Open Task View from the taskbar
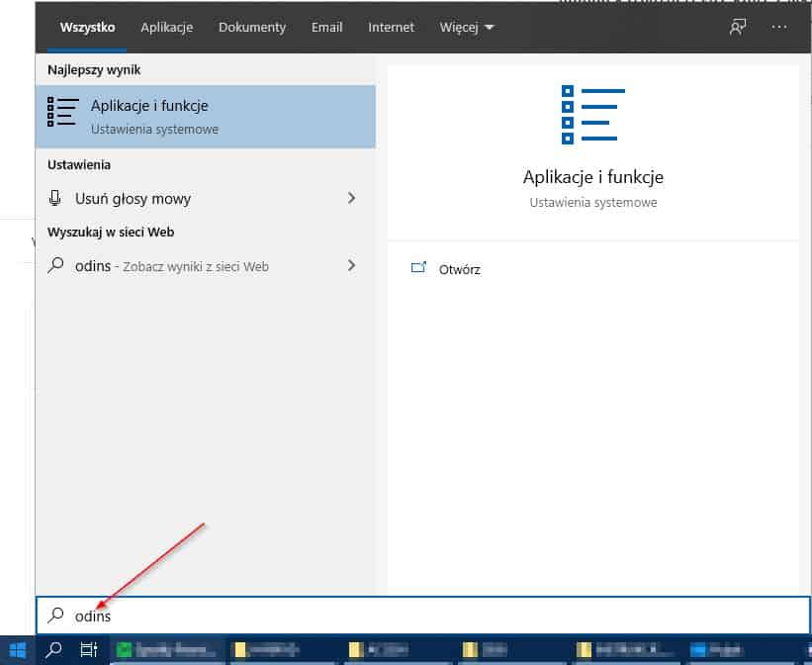The image size is (812, 665). pyautogui.click(x=88, y=650)
